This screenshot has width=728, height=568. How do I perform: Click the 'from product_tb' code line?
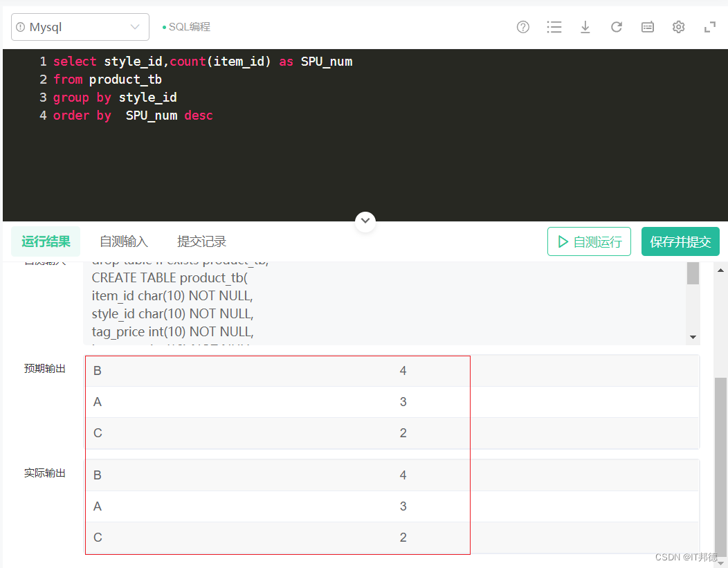pyautogui.click(x=107, y=80)
